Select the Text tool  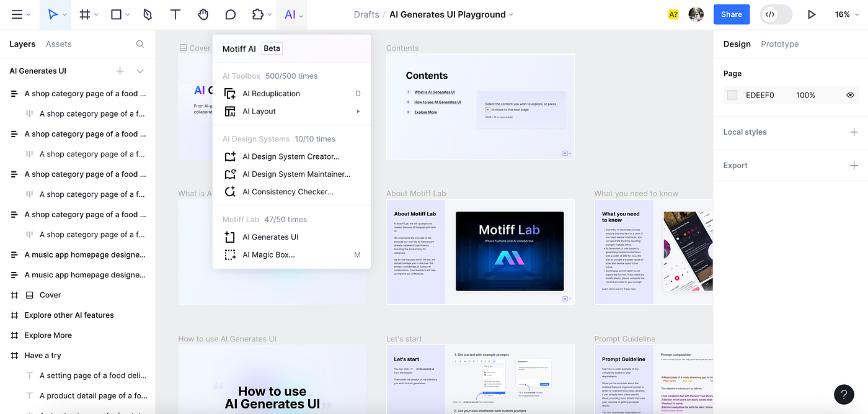pyautogui.click(x=175, y=14)
